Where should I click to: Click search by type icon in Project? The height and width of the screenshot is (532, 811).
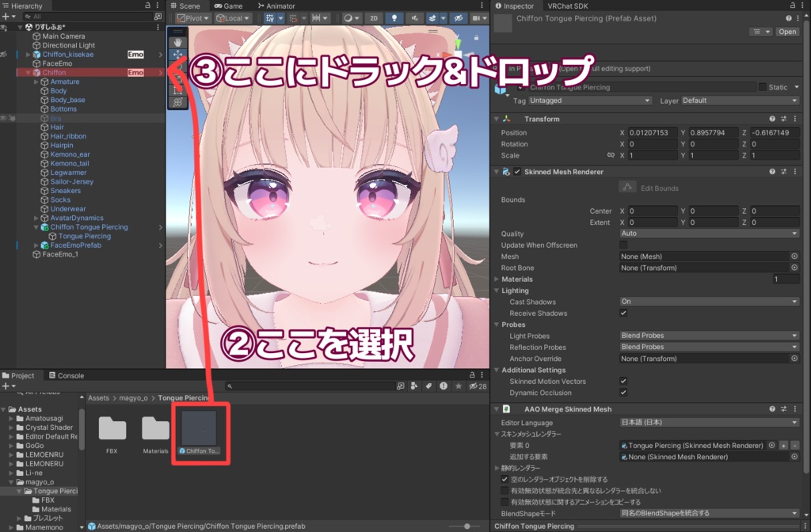(413, 386)
